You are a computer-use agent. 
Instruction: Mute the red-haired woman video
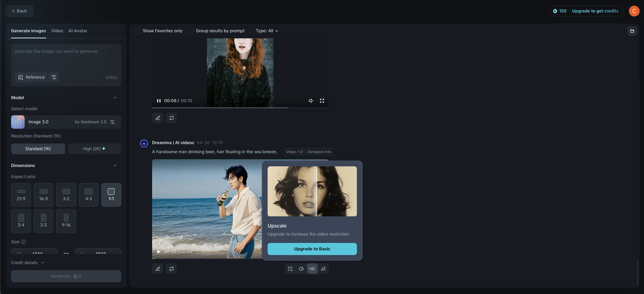311,101
